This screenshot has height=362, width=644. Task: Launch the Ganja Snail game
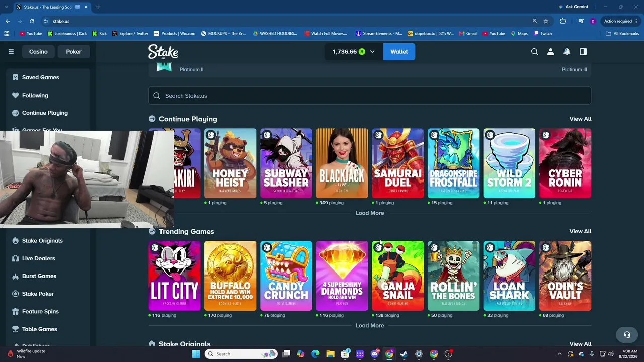click(x=397, y=276)
